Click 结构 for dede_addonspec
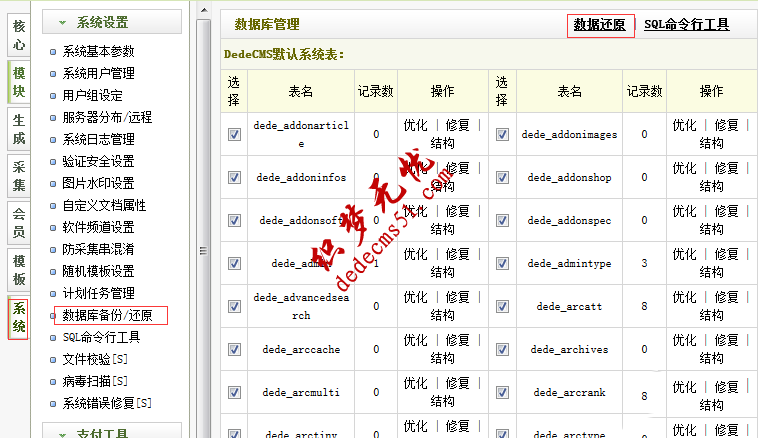Screen dimensions: 758x438 [x=711, y=230]
